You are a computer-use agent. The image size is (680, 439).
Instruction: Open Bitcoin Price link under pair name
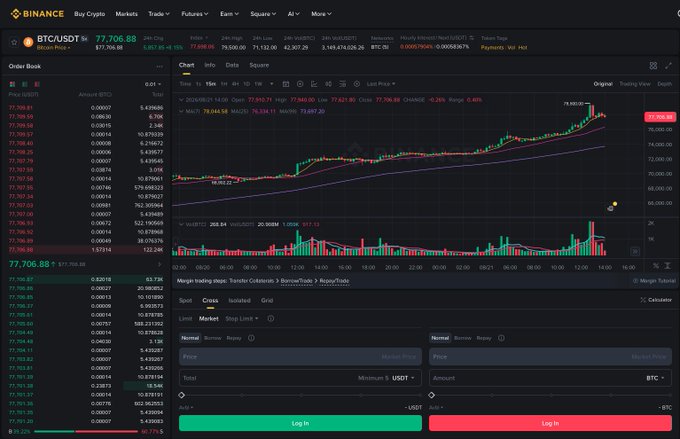click(53, 47)
